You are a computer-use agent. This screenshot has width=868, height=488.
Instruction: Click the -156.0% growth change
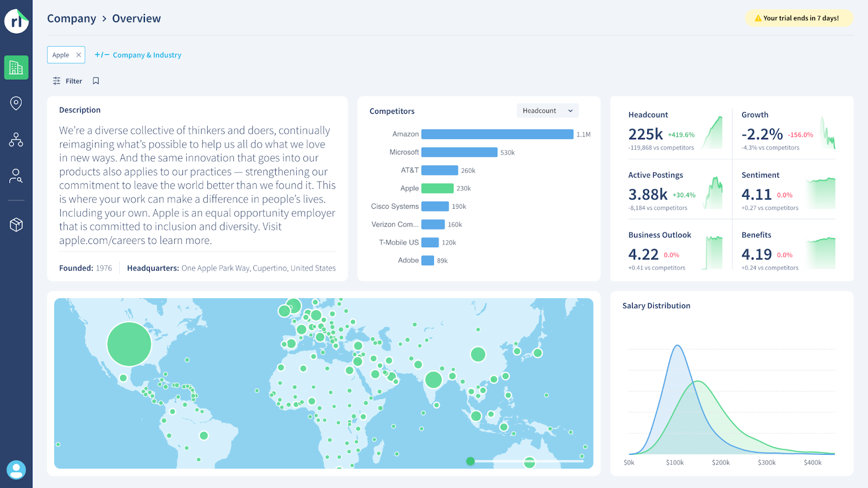[801, 135]
